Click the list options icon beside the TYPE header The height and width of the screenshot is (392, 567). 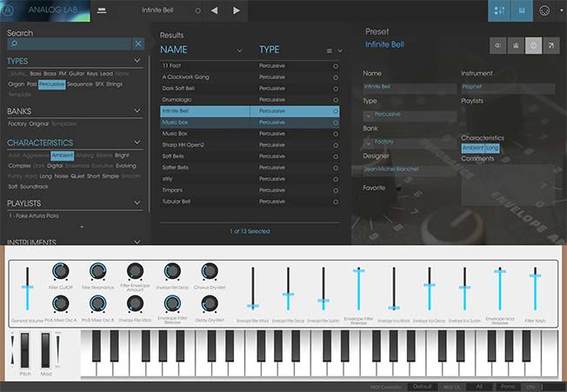(x=329, y=51)
